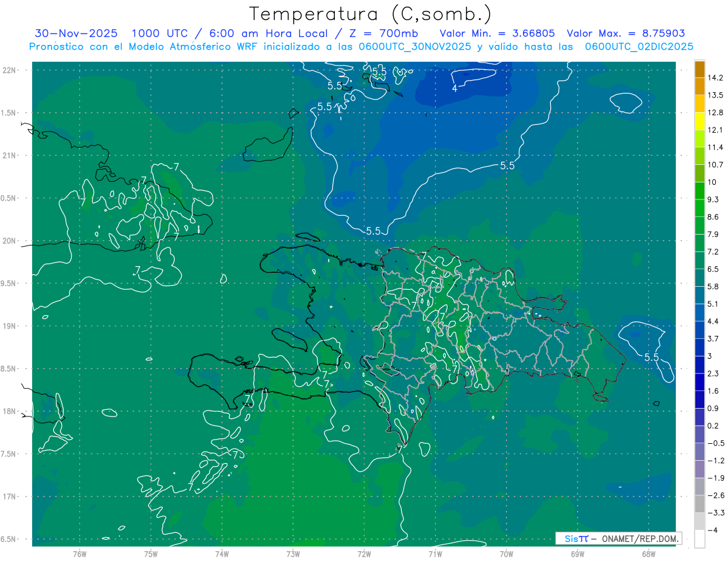Click the '19N' latitude axis label

pyautogui.click(x=9, y=326)
